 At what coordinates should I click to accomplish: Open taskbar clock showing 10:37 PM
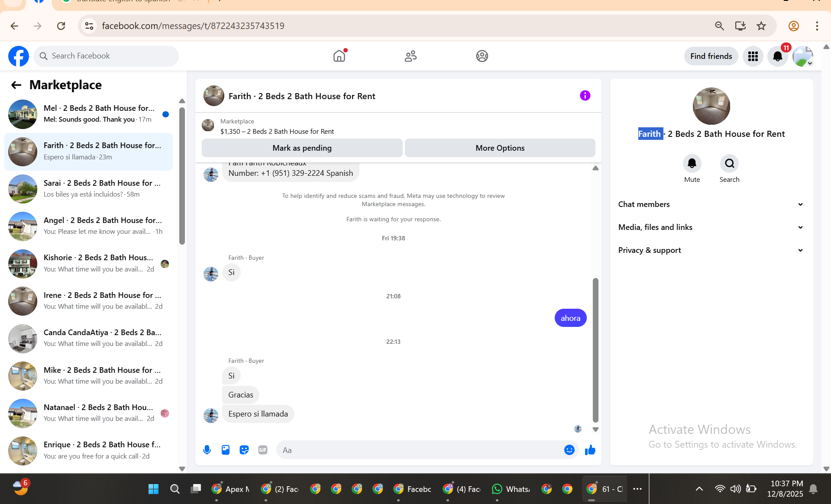(x=785, y=489)
